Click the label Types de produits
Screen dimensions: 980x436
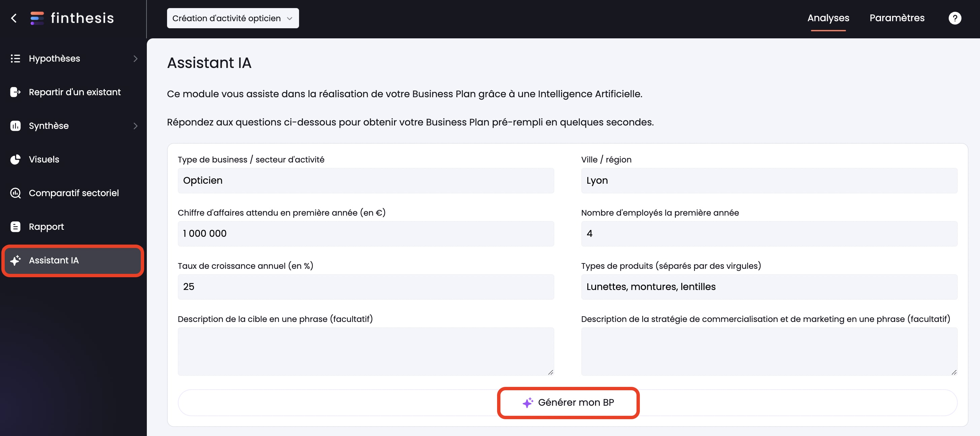(x=671, y=266)
